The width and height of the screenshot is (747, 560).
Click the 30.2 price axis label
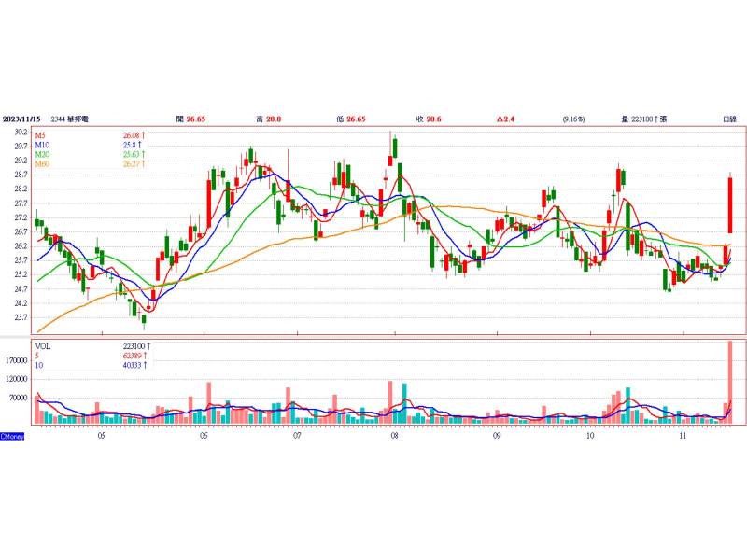[21, 132]
